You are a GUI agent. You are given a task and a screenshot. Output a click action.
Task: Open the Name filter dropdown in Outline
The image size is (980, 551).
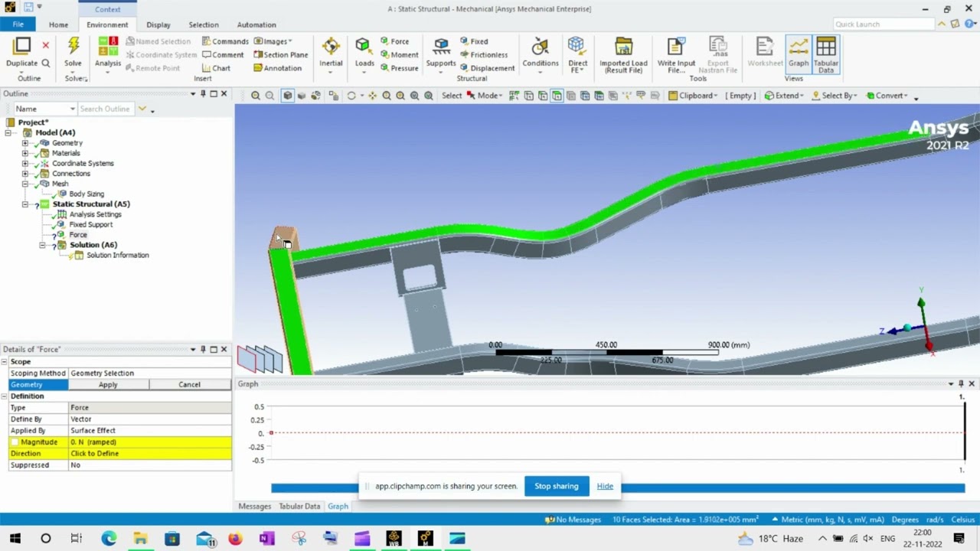[x=45, y=109]
